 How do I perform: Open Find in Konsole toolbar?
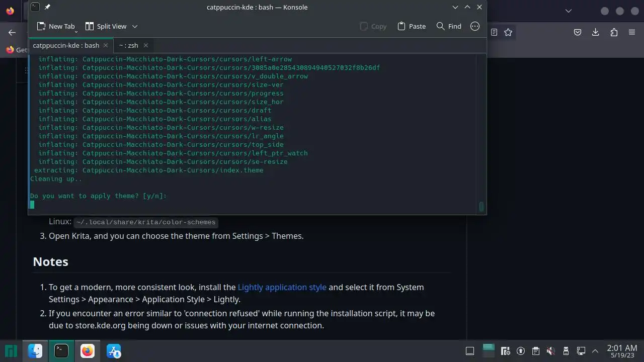click(449, 26)
